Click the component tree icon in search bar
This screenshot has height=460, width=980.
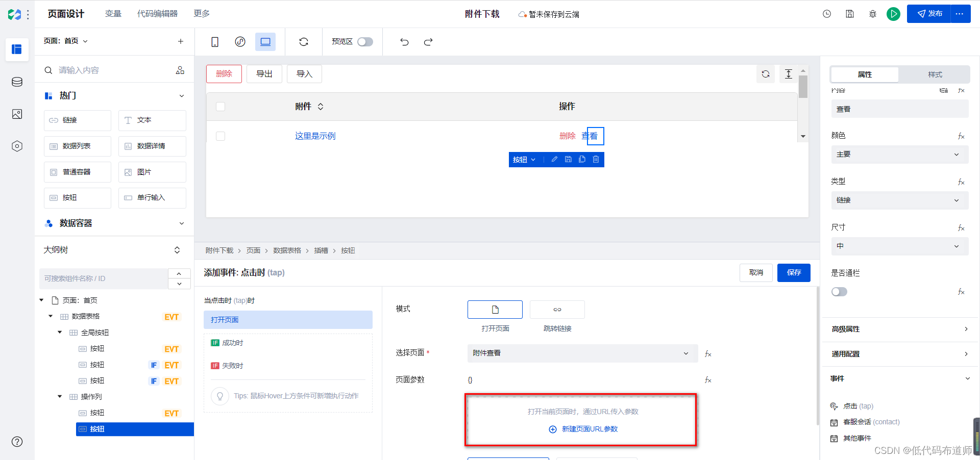180,70
